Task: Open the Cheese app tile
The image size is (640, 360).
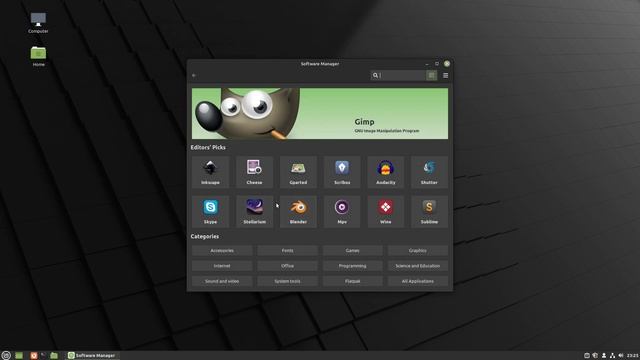Action: click(x=254, y=172)
